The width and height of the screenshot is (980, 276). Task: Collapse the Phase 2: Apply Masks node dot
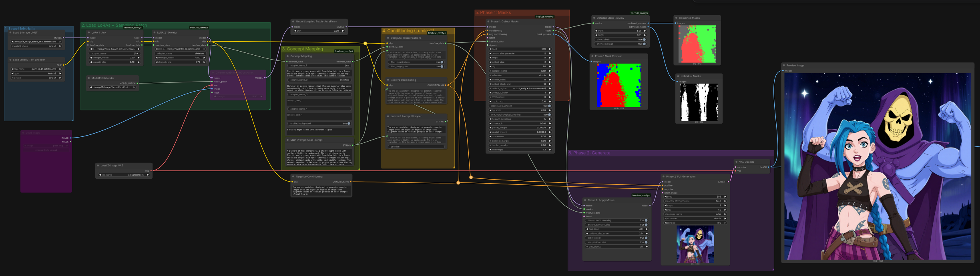point(585,200)
